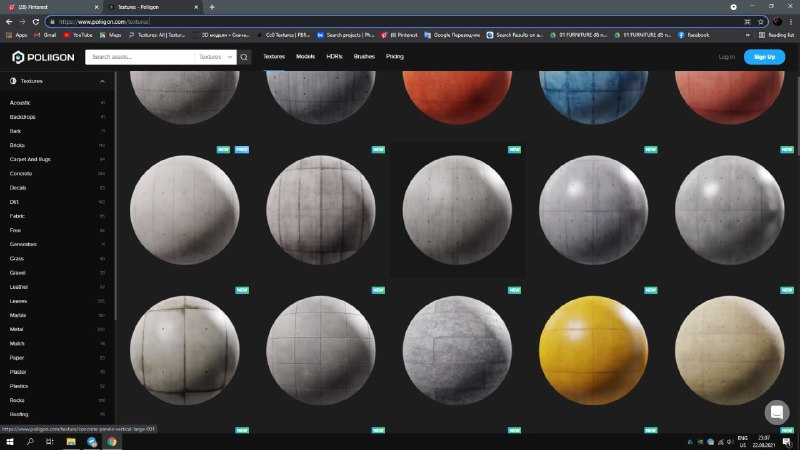Close the Textures - Poliigon tab
This screenshot has height=450, width=800.
pos(196,7)
